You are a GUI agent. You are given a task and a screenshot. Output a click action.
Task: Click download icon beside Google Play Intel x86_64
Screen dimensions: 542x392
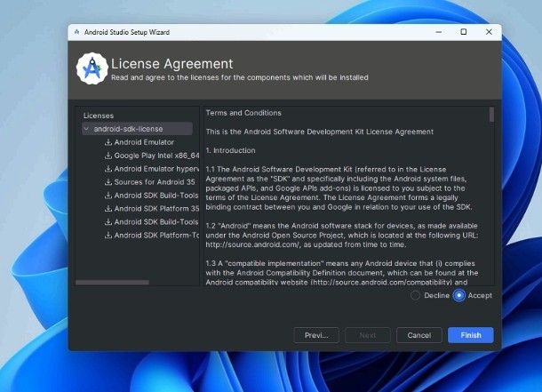(x=108, y=156)
